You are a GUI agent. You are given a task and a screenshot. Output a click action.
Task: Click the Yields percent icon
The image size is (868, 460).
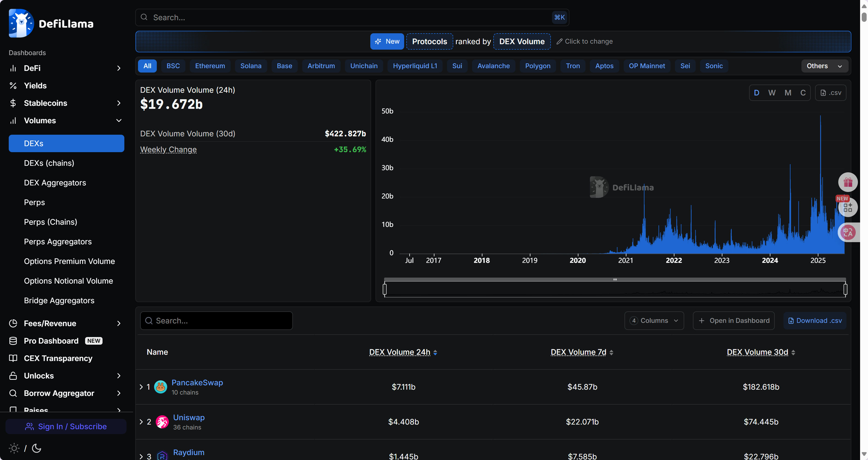13,86
